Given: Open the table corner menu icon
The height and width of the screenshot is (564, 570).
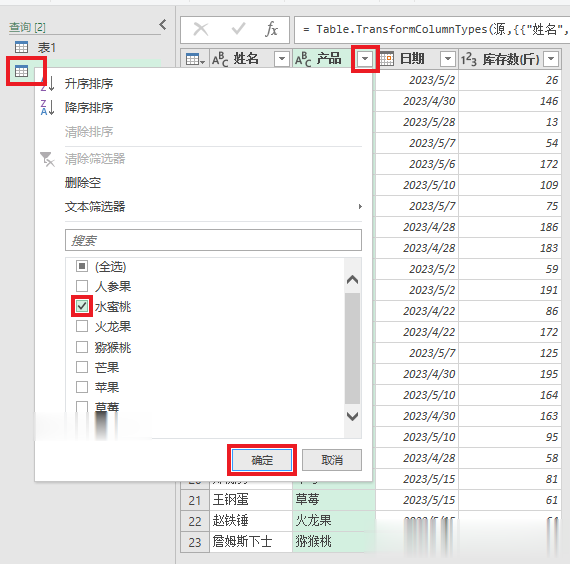Looking at the screenshot, I should point(195,59).
